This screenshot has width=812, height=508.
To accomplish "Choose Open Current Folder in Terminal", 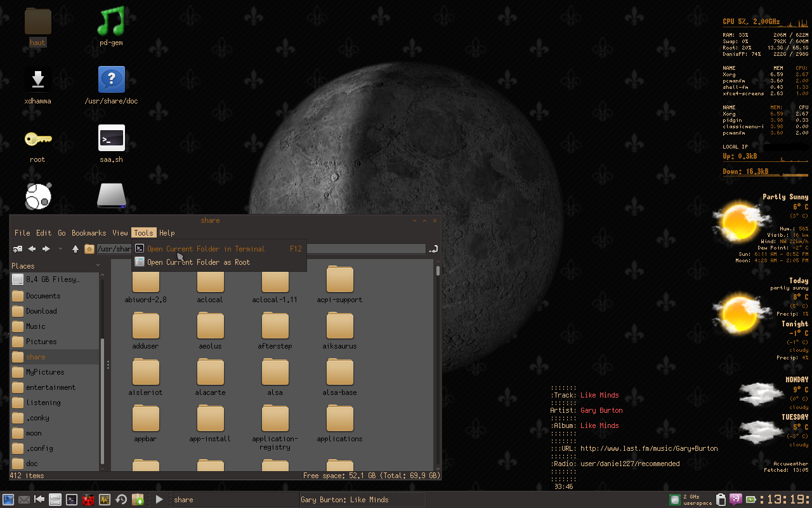I will [x=219, y=249].
